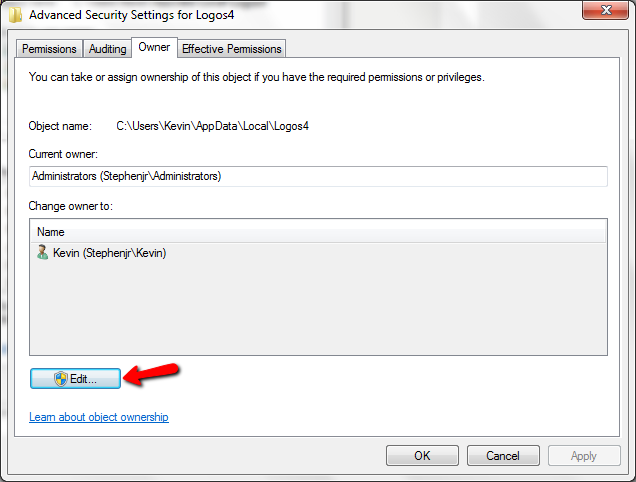Viewport: 636px width, 482px height.
Task: Click the UAC shield icon on Edit
Action: pyautogui.click(x=61, y=379)
